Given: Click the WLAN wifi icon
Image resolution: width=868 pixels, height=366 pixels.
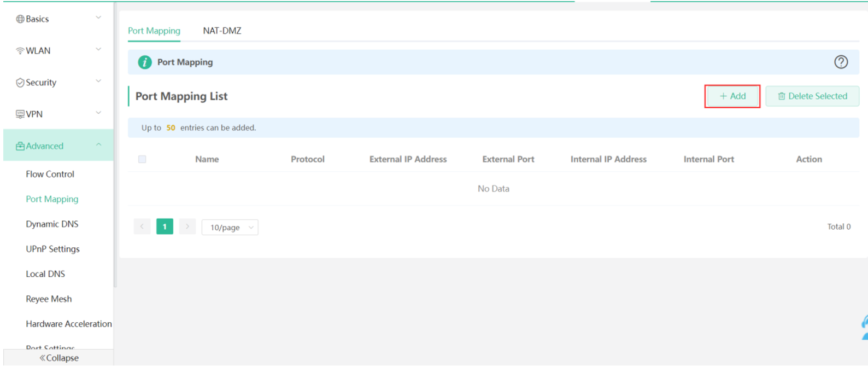Looking at the screenshot, I should coord(20,51).
